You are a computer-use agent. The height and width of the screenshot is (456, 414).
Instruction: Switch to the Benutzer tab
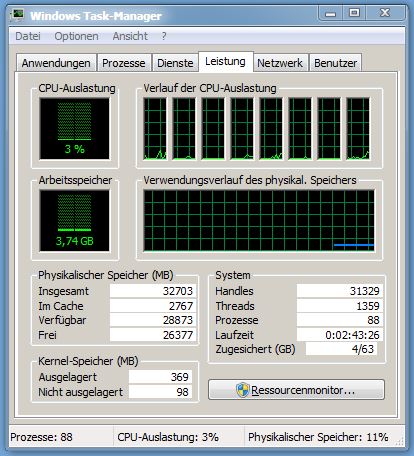[x=335, y=63]
